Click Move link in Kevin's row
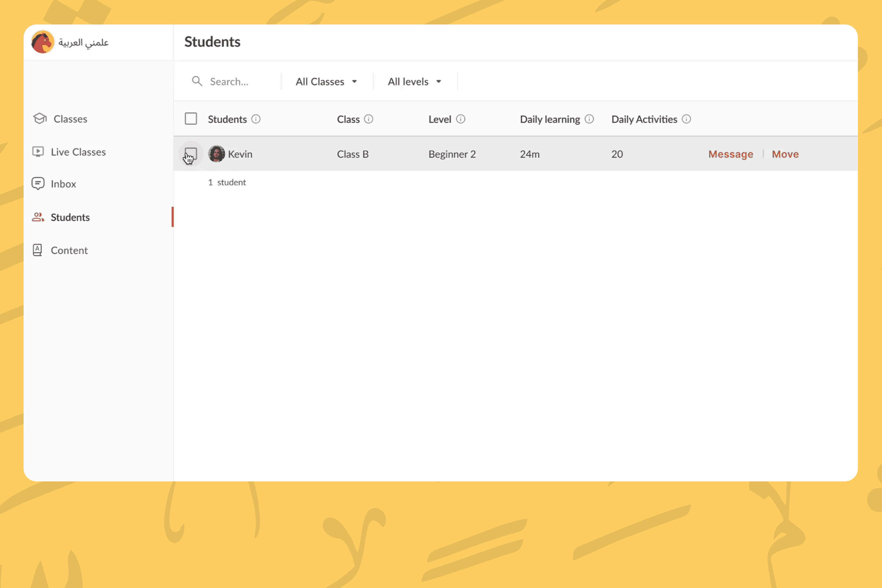Viewport: 882px width, 588px height. 785,154
